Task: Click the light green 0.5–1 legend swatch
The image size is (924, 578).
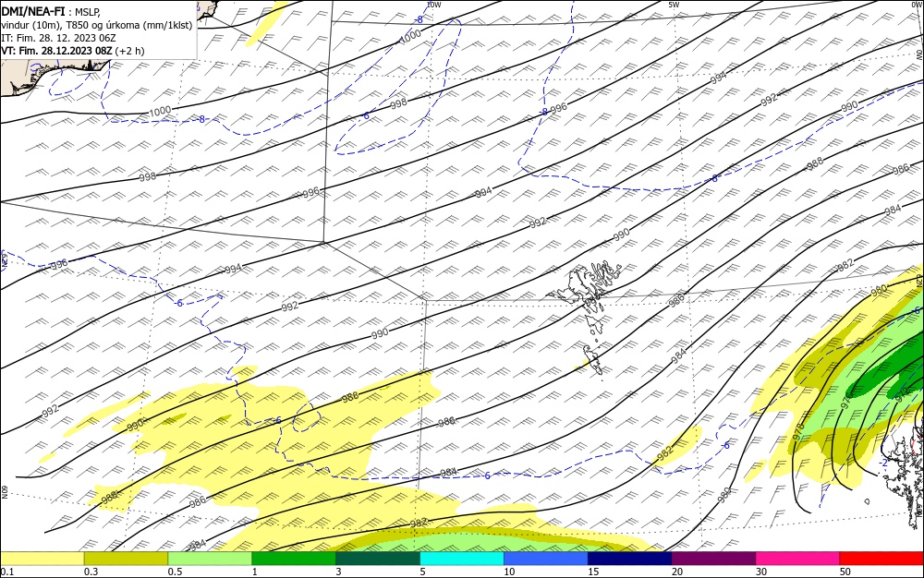Action: pyautogui.click(x=210, y=559)
